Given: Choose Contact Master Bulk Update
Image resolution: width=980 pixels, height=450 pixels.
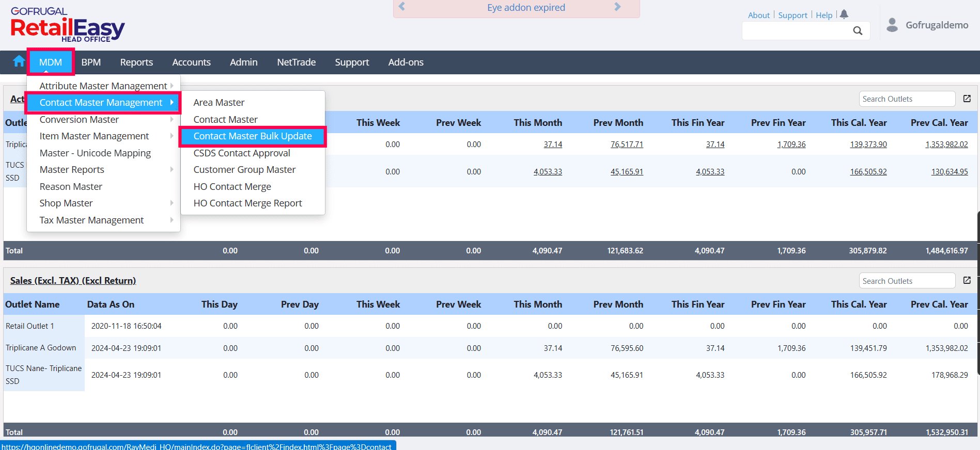Looking at the screenshot, I should tap(253, 136).
